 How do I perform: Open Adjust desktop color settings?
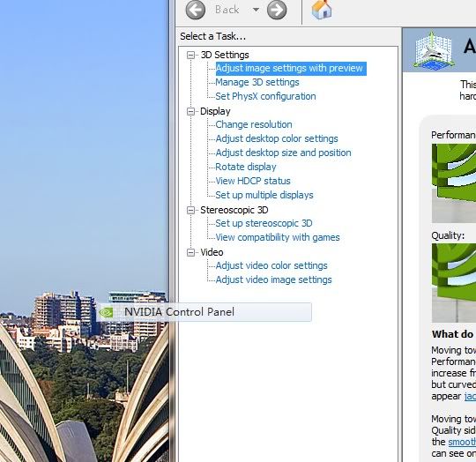click(x=277, y=138)
